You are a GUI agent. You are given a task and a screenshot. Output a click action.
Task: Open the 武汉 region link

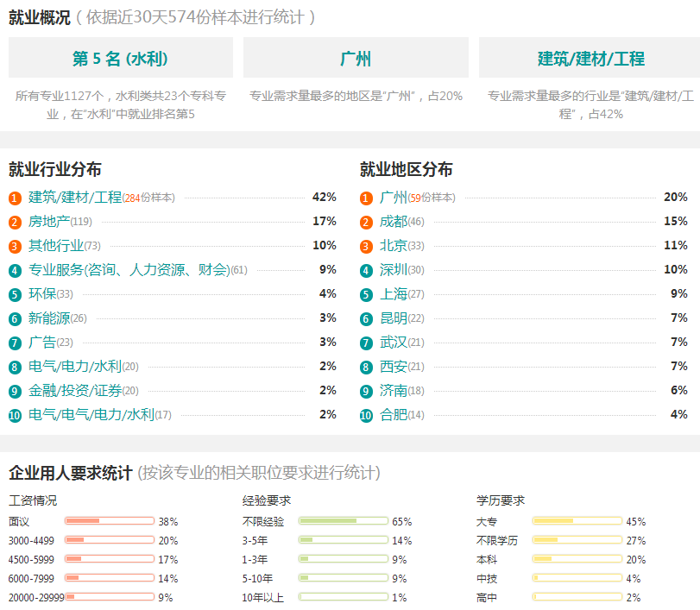pyautogui.click(x=394, y=343)
